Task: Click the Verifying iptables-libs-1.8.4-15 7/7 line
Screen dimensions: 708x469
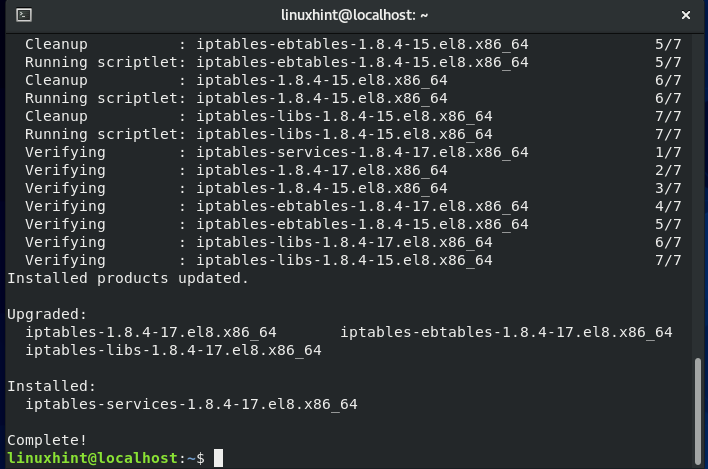Action: coord(353,260)
